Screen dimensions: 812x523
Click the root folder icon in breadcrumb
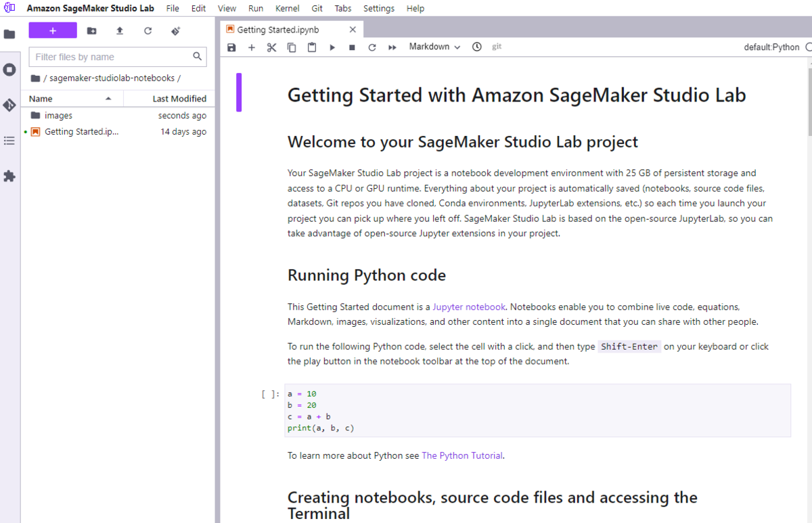35,78
